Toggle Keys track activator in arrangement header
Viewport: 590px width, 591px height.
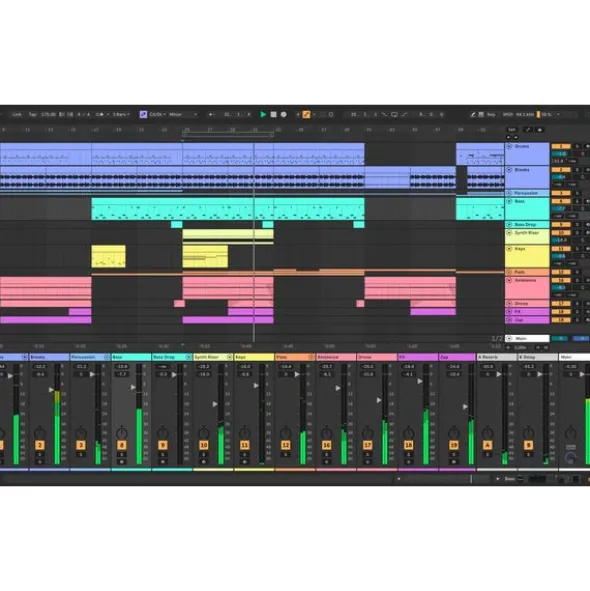coord(561,249)
